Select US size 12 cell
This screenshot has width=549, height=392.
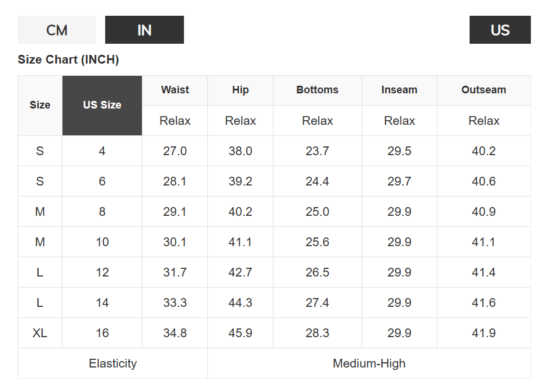[102, 272]
